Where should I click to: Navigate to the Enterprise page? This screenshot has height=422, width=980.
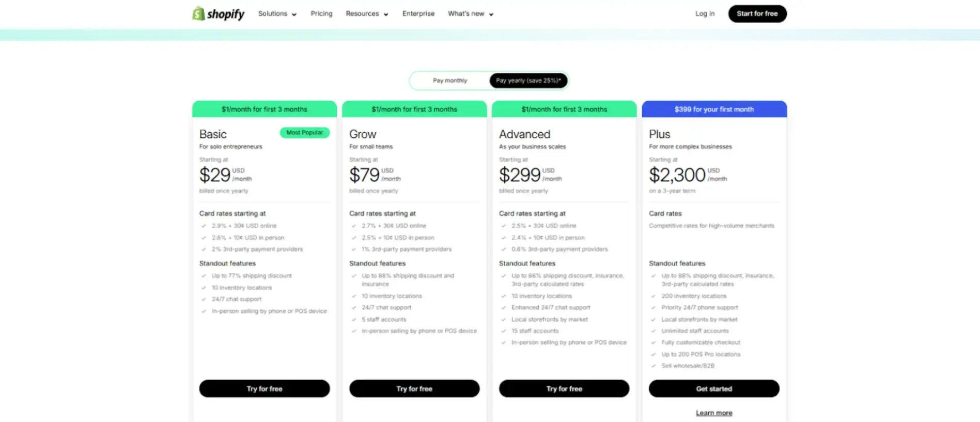(418, 13)
